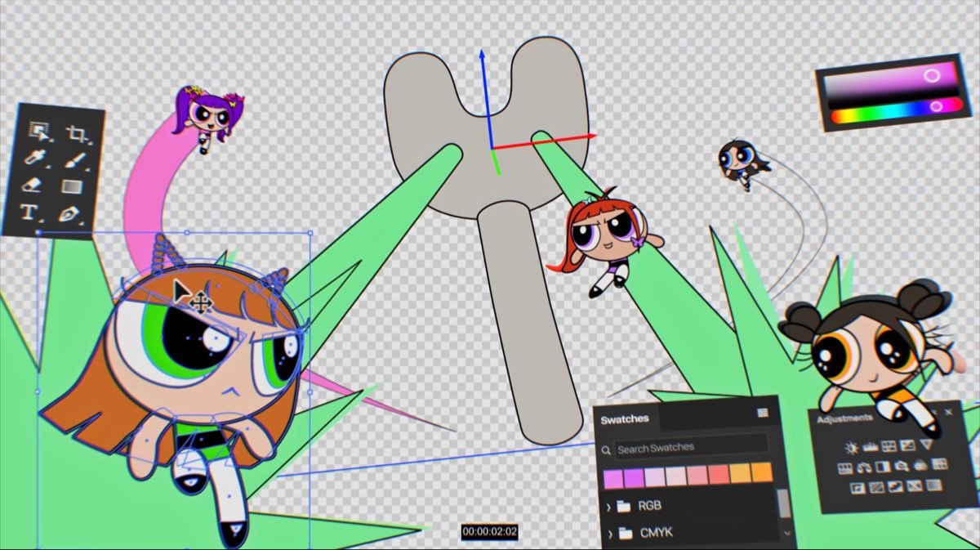Focus the Search Swatches field
The width and height of the screenshot is (980, 550).
click(692, 447)
